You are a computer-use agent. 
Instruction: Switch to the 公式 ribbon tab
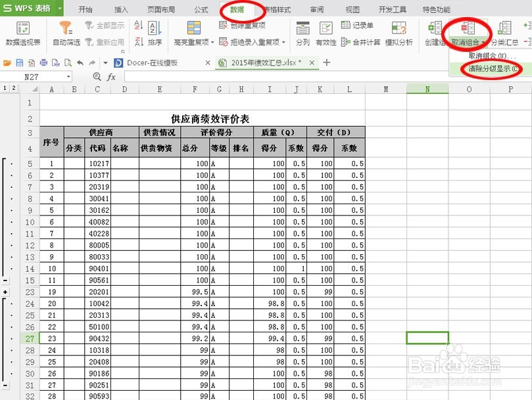[x=201, y=9]
